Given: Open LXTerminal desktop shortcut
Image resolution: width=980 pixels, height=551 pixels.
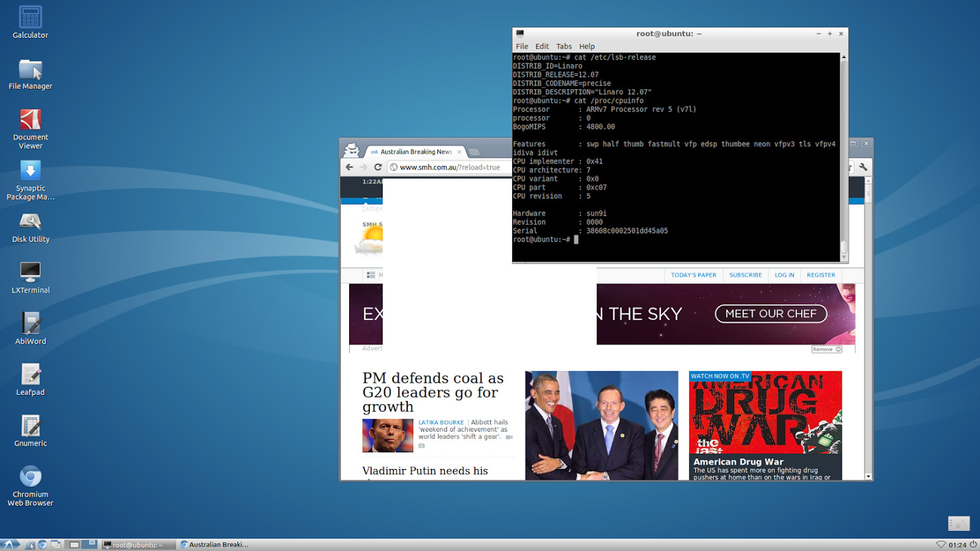Looking at the screenshot, I should pos(30,278).
